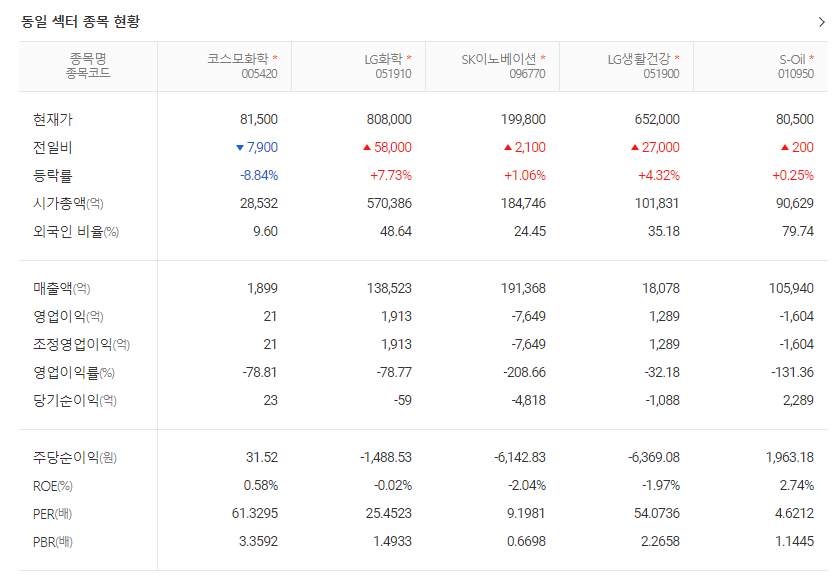
Task: Click the ROE(%) row label
Action: [x=52, y=486]
